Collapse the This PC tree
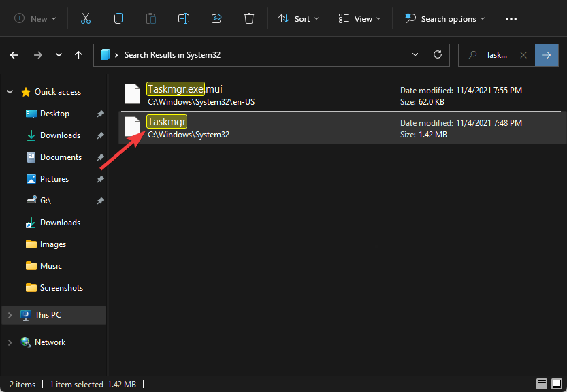The height and width of the screenshot is (392, 567). [x=10, y=314]
